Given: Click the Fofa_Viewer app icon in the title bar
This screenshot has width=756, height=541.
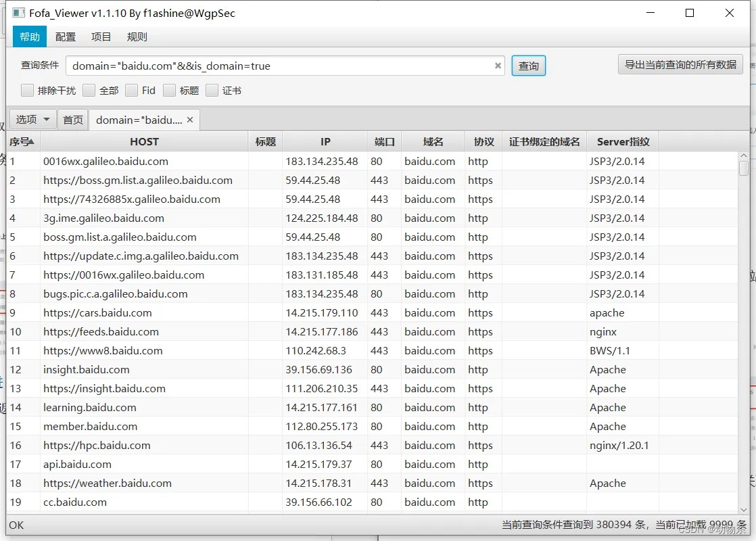Looking at the screenshot, I should pyautogui.click(x=18, y=13).
